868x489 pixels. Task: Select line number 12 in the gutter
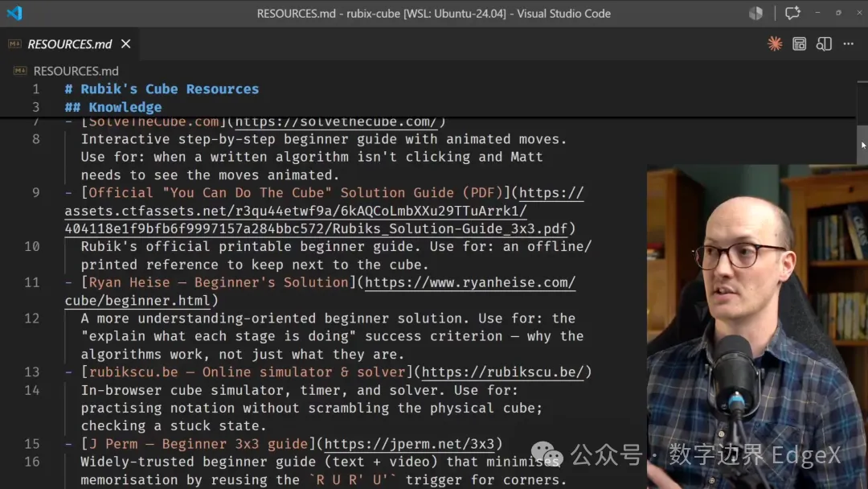(31, 318)
